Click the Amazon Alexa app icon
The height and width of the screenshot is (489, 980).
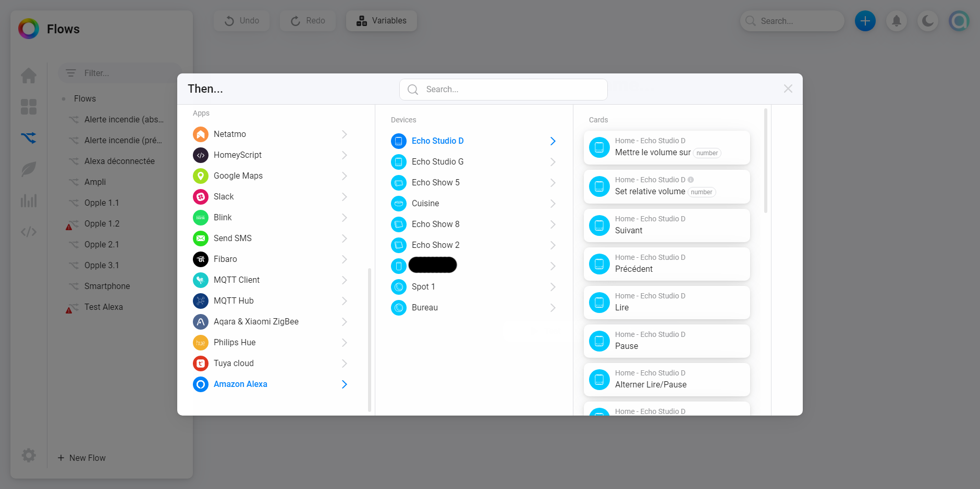point(201,384)
